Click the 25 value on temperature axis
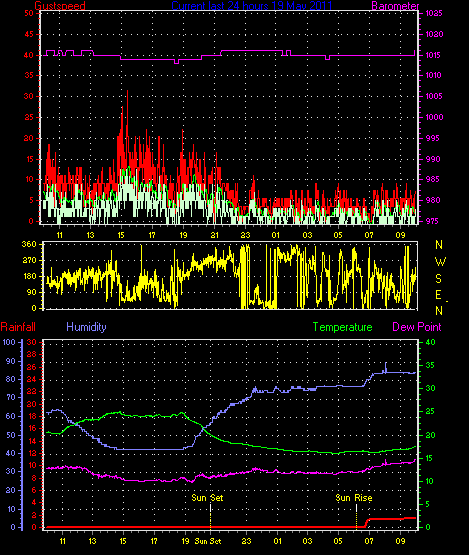 point(430,411)
